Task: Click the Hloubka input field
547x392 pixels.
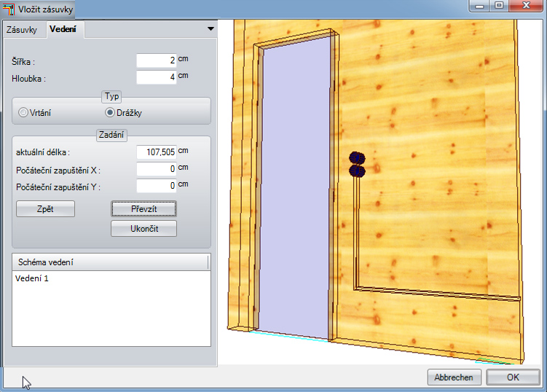Action: [x=157, y=77]
